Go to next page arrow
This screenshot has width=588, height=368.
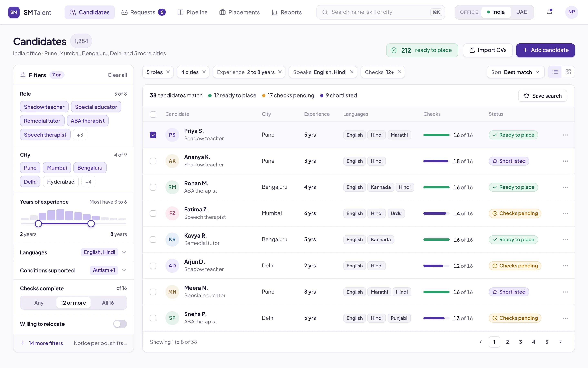(561, 342)
